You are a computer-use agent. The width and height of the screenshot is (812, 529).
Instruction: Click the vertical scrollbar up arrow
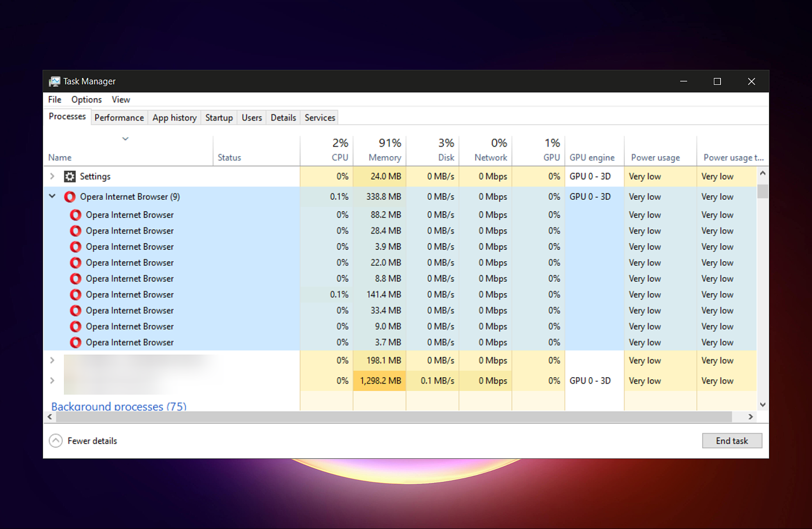763,173
